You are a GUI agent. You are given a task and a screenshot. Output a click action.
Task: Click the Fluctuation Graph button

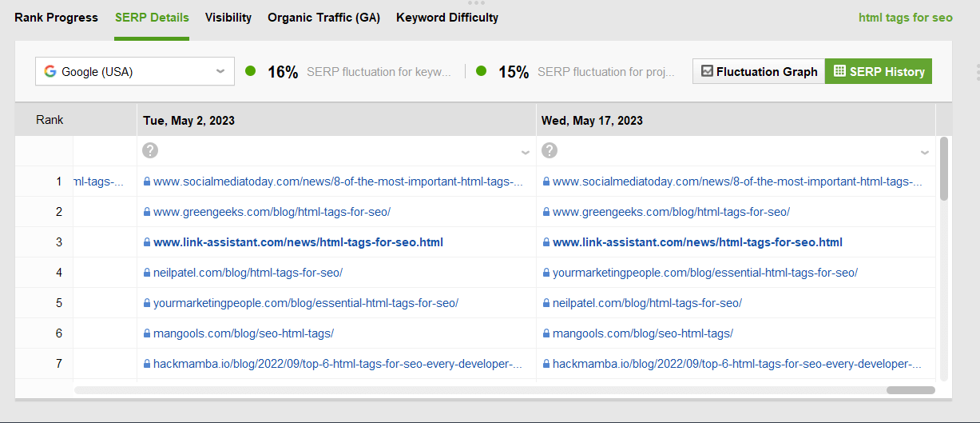(x=759, y=71)
